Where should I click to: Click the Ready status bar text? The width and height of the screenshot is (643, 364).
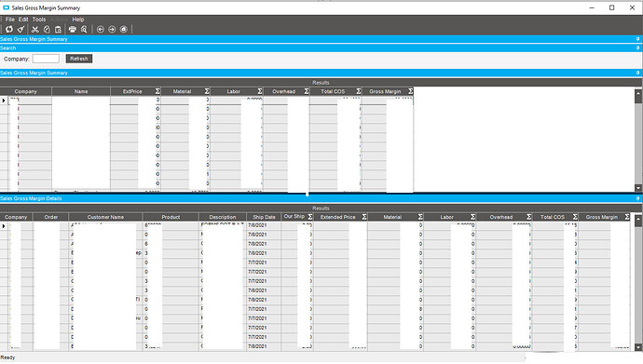click(x=7, y=357)
